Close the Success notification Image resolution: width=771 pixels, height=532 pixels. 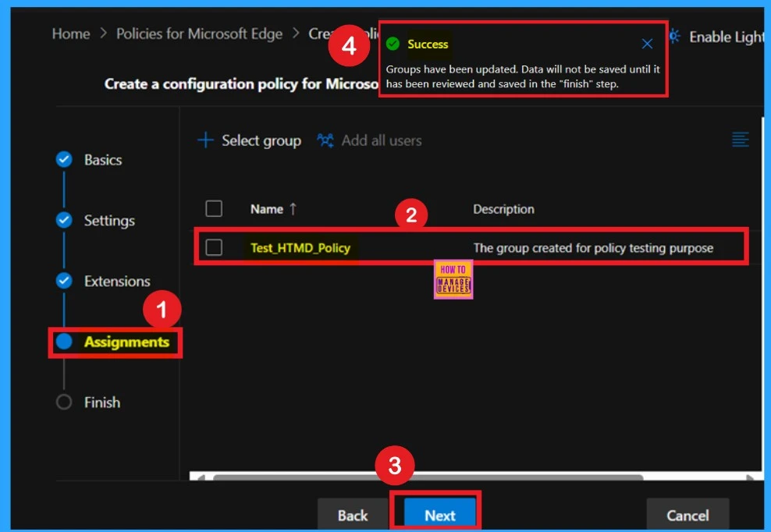pos(647,44)
